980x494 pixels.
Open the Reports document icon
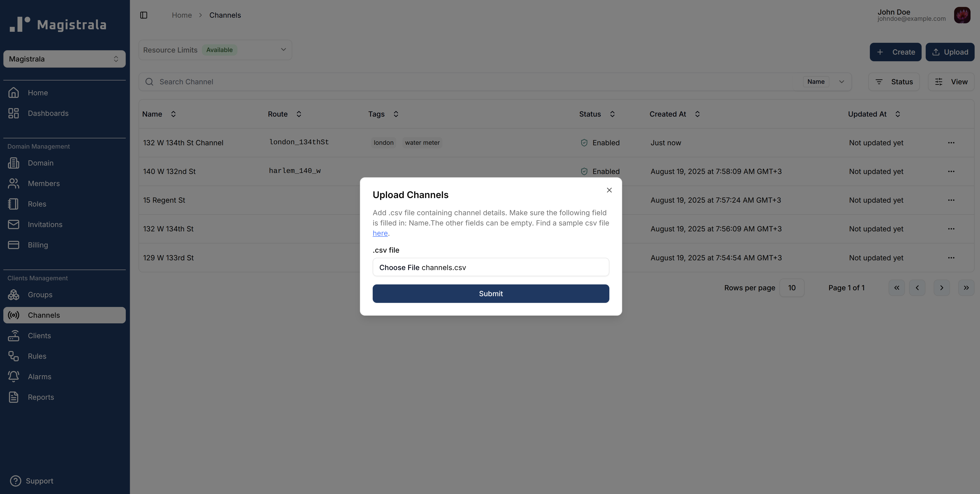(14, 397)
